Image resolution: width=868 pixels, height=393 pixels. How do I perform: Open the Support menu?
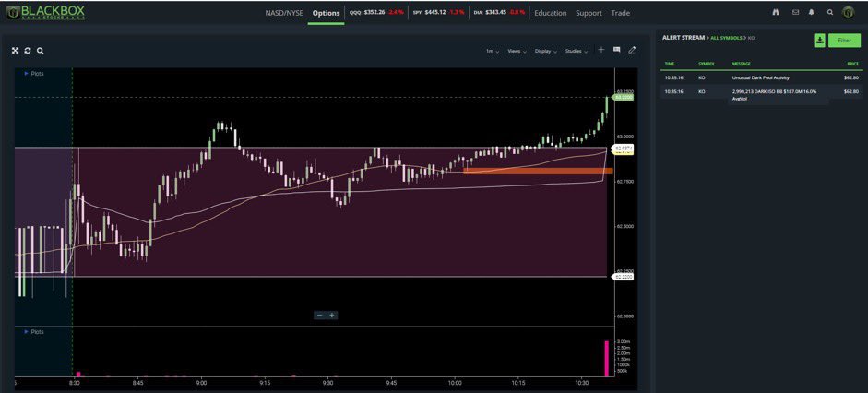[x=589, y=13]
